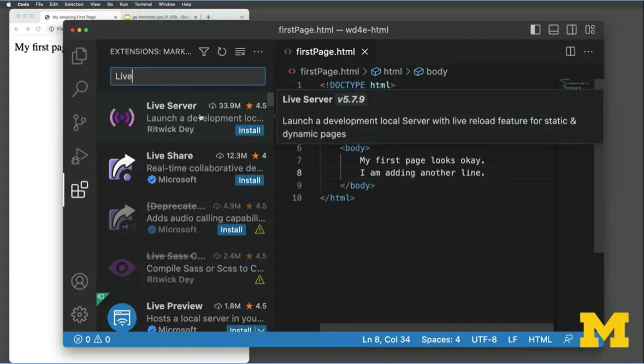Open the Source Control view
Screen dimensions: 644x364
(80, 122)
